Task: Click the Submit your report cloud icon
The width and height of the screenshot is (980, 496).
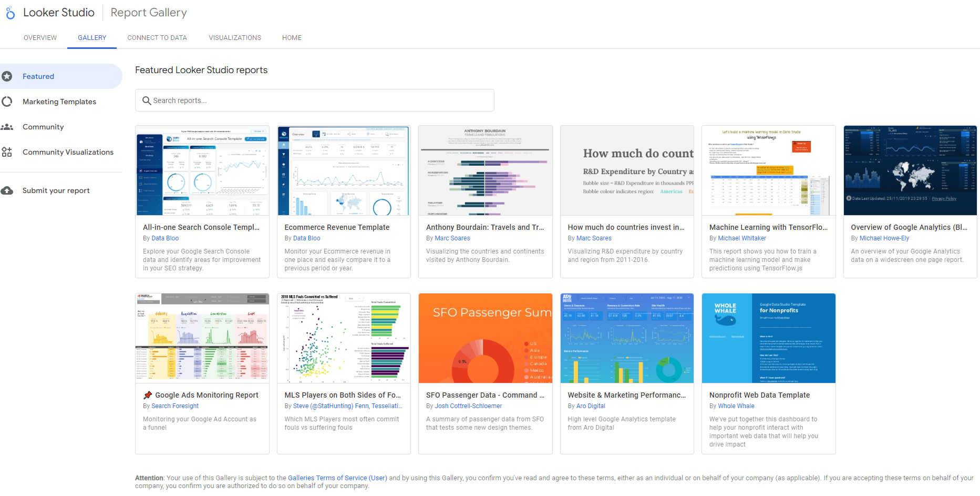Action: pyautogui.click(x=7, y=190)
